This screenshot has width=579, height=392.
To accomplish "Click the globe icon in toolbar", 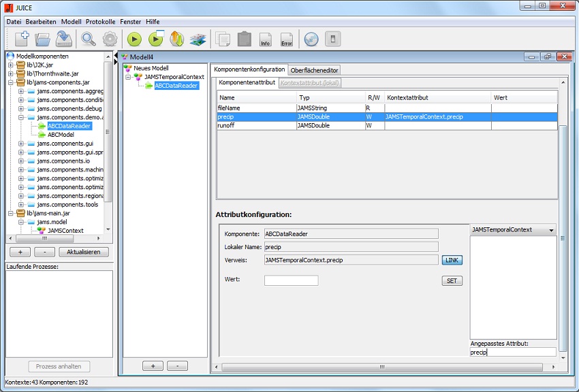I will click(x=311, y=39).
